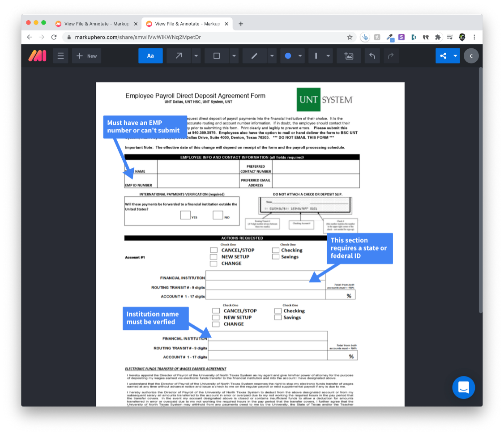
Task: Click the gray Honey "h" extension icon
Action: [377, 37]
